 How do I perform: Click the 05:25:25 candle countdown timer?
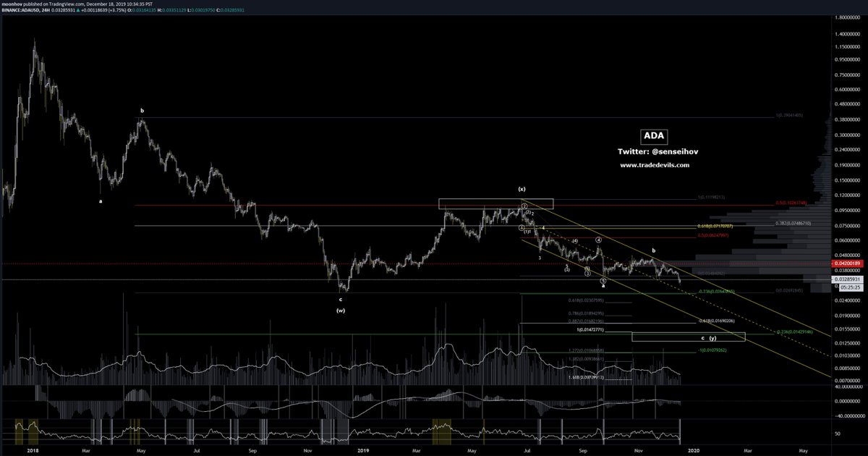pyautogui.click(x=850, y=287)
